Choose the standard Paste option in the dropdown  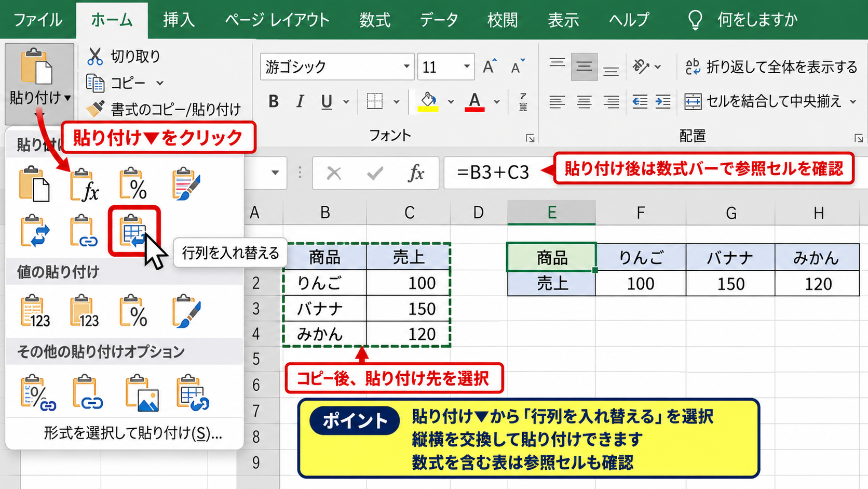click(x=34, y=184)
